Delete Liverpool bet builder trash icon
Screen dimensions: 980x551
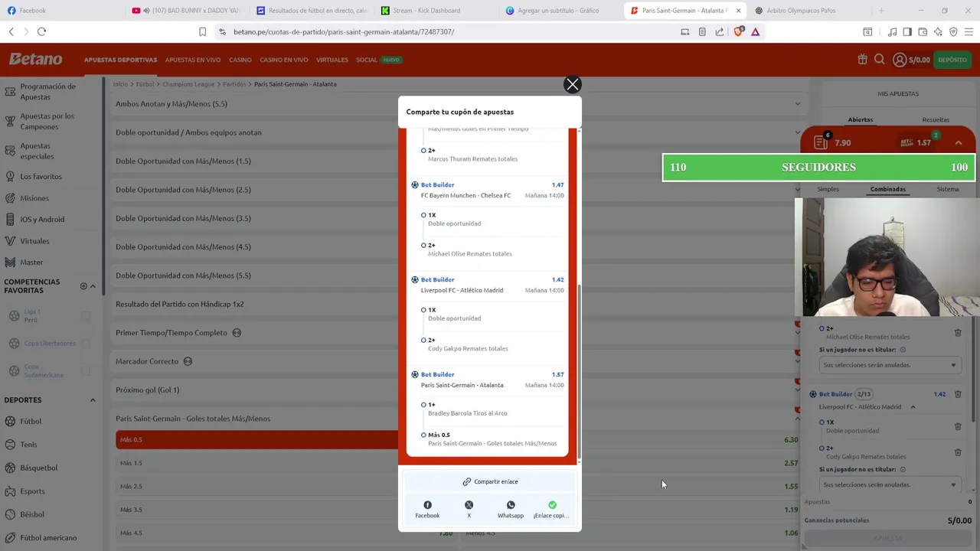[x=958, y=395]
